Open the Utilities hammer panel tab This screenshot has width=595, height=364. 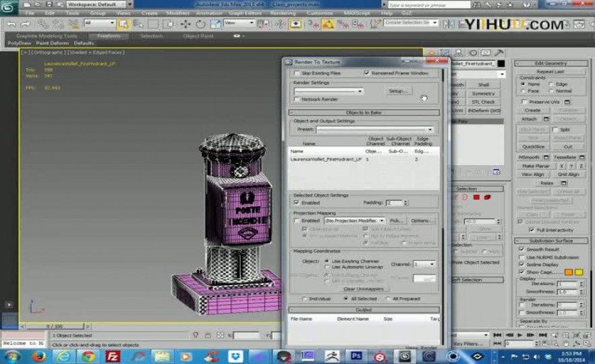point(499,53)
